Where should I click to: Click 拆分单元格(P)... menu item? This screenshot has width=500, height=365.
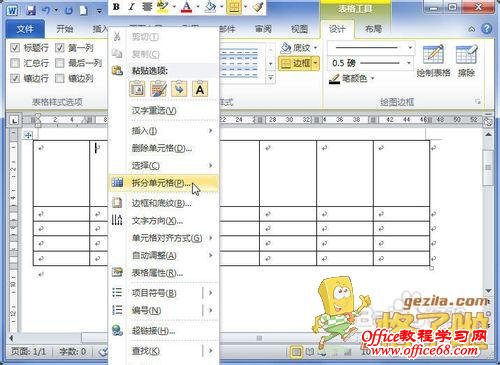(x=163, y=183)
